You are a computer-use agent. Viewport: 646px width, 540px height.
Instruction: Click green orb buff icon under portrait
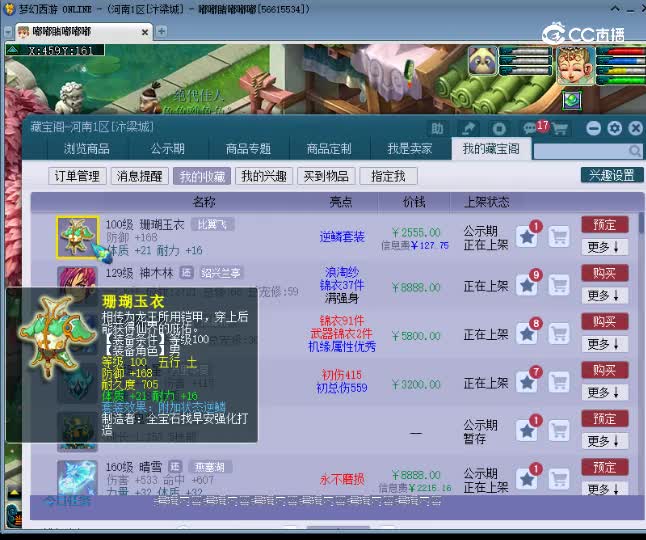point(572,100)
